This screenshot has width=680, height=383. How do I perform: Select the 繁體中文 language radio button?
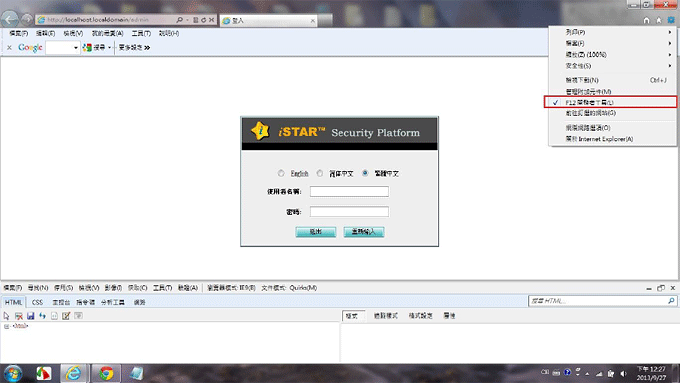[365, 173]
